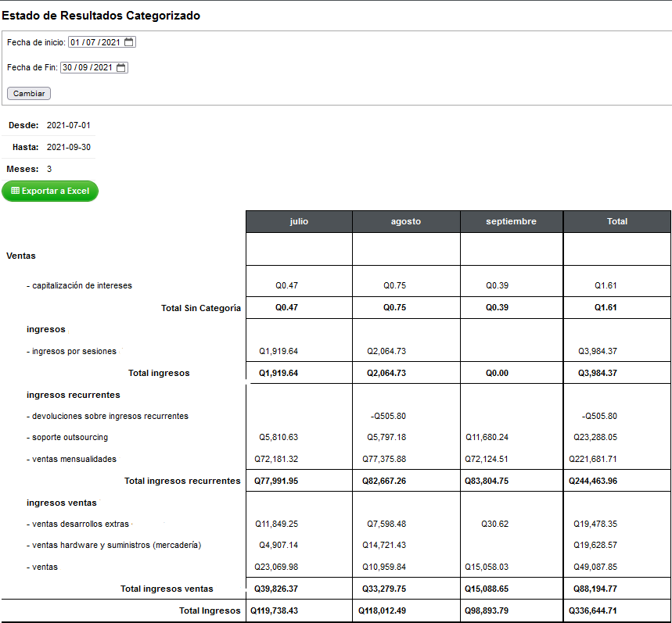Click ventas desarrollos extras julio amount
The image size is (672, 623).
click(276, 524)
